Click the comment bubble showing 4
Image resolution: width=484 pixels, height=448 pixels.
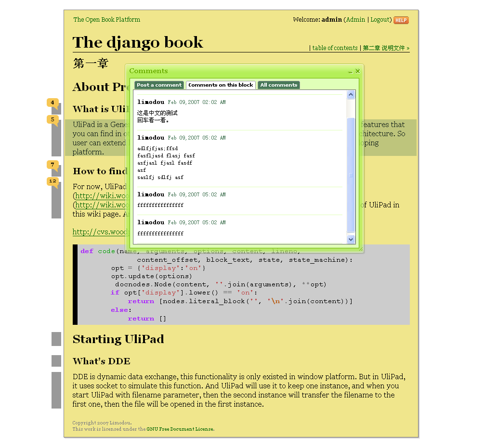(52, 103)
